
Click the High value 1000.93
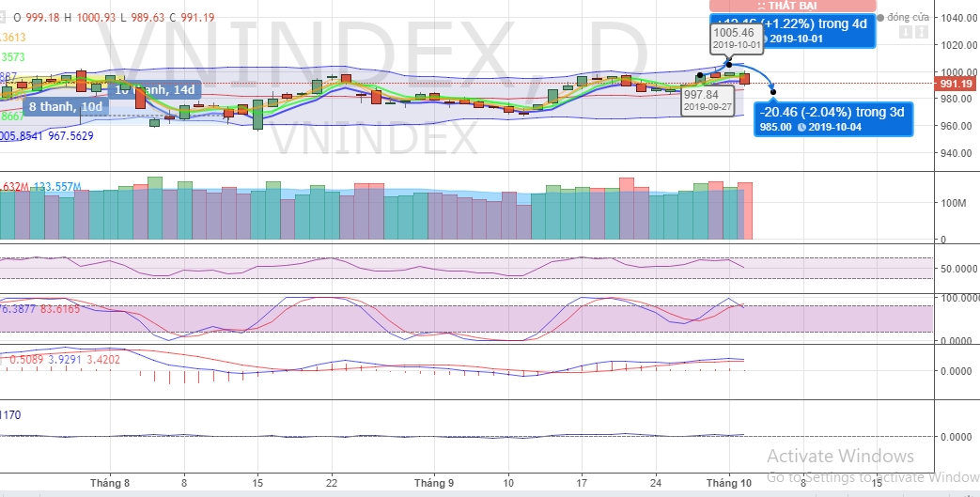(x=97, y=18)
